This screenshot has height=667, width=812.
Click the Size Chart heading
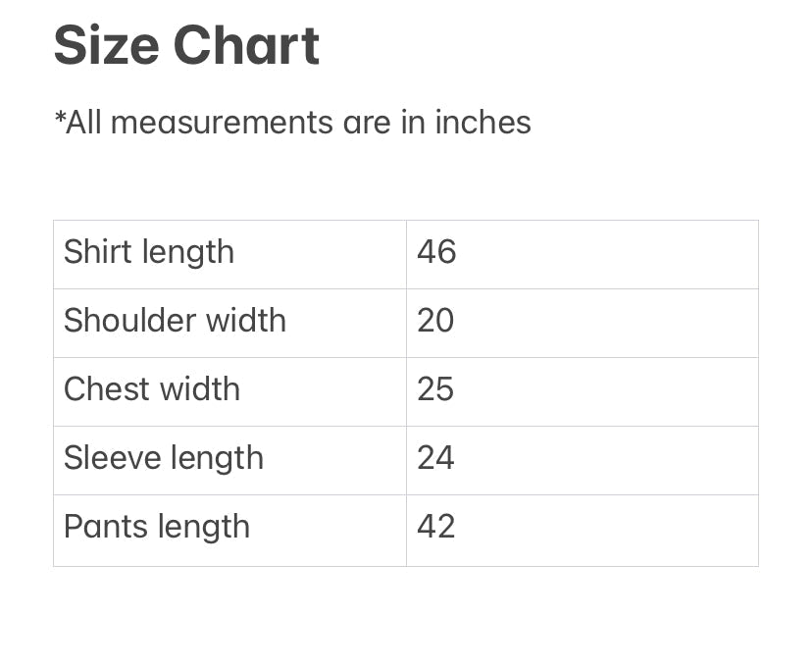[x=186, y=46]
